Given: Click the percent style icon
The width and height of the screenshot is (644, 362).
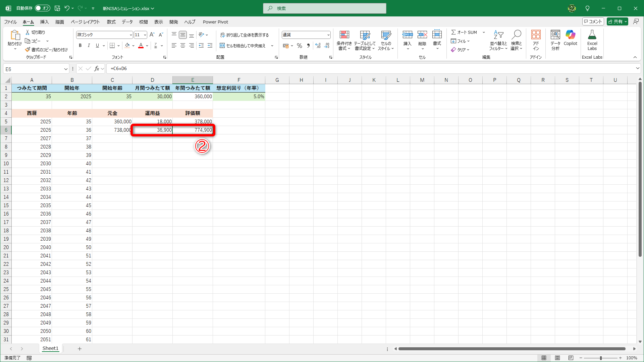Looking at the screenshot, I should point(300,46).
